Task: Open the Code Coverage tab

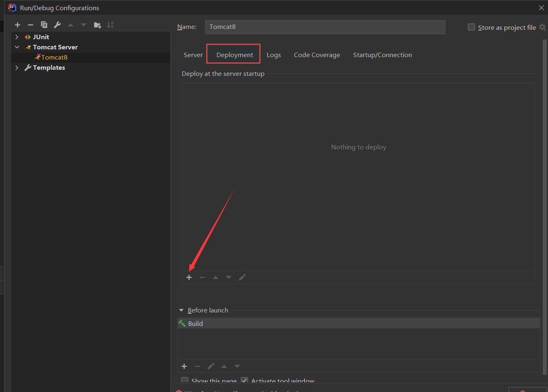Action: pos(317,55)
